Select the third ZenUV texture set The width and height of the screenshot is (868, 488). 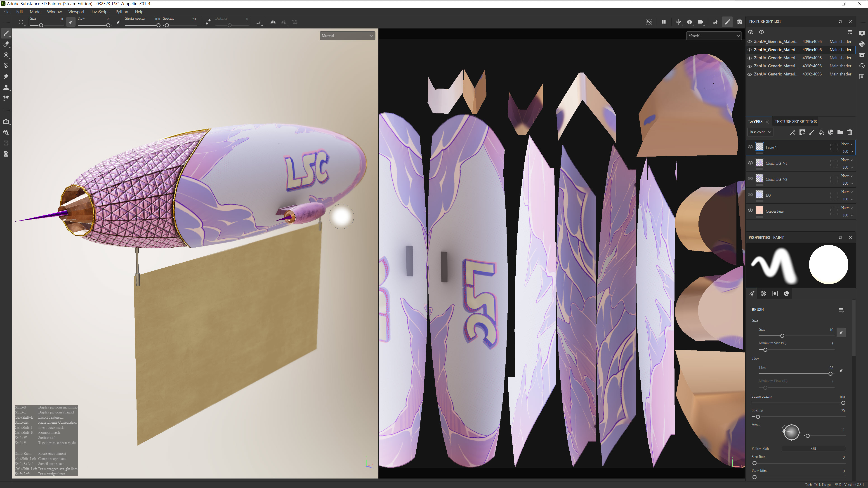coord(776,58)
